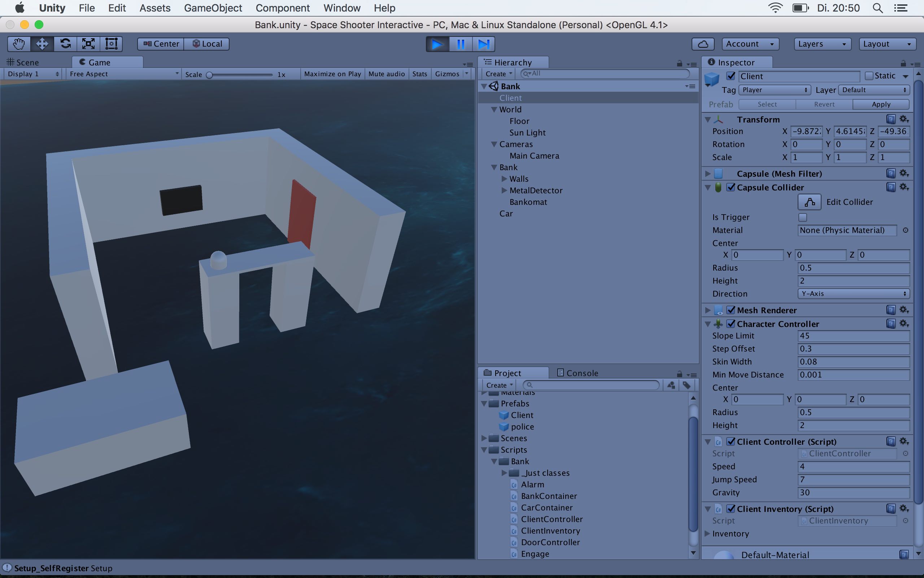Viewport: 924px width, 578px height.
Task: Click the prefab Select button
Action: (767, 104)
